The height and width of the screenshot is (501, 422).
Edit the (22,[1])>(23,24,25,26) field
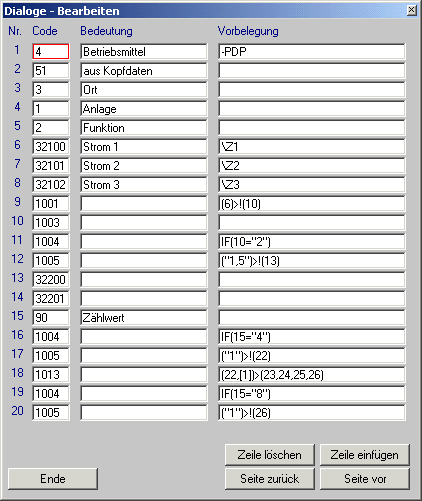[x=312, y=375]
